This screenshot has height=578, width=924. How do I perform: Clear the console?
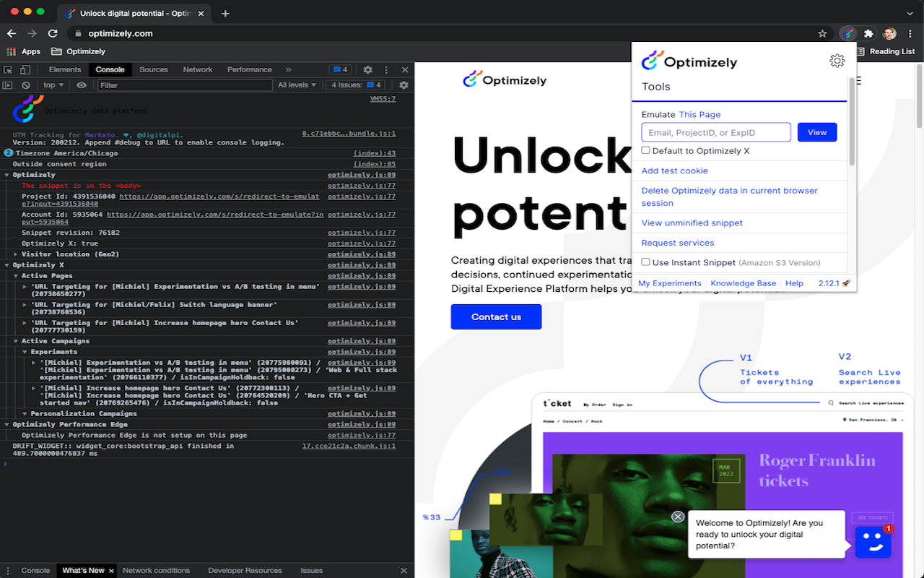pyautogui.click(x=25, y=85)
